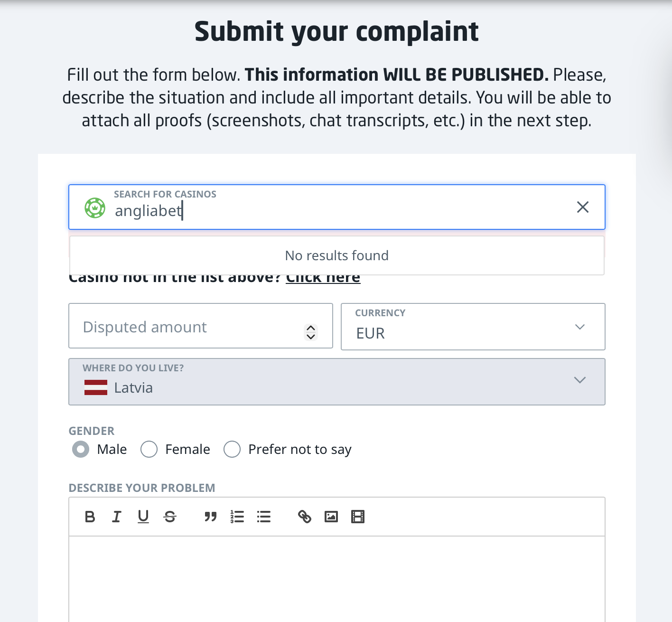Click inside the problem description text area
Screen dimensions: 672x622
click(x=337, y=578)
